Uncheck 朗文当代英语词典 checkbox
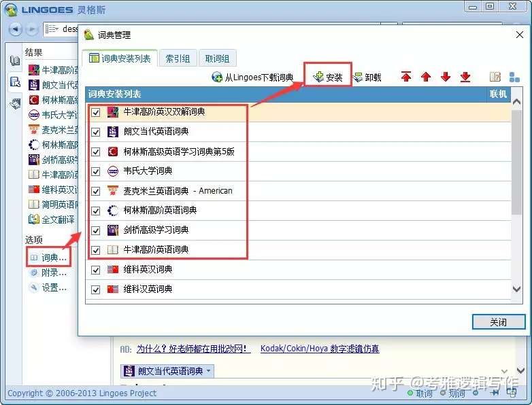 pos(96,132)
